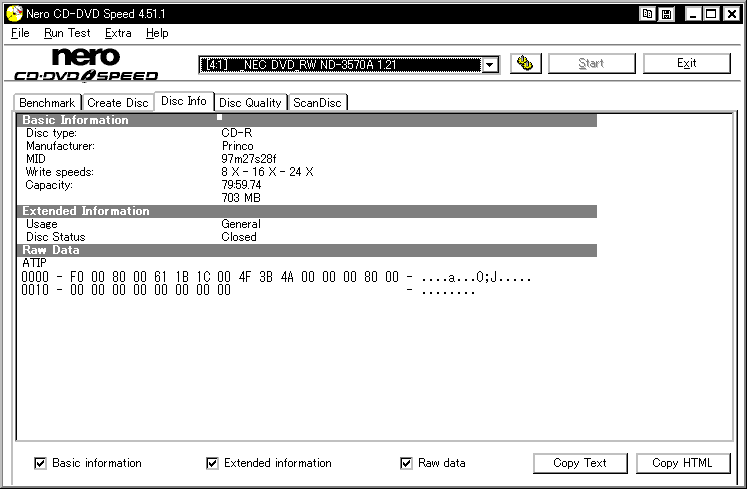This screenshot has width=747, height=489.
Task: Open the Run Test menu
Action: click(67, 33)
